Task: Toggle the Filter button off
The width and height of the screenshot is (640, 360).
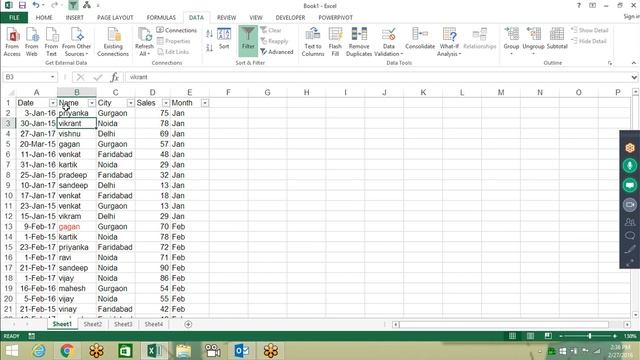Action: click(248, 41)
